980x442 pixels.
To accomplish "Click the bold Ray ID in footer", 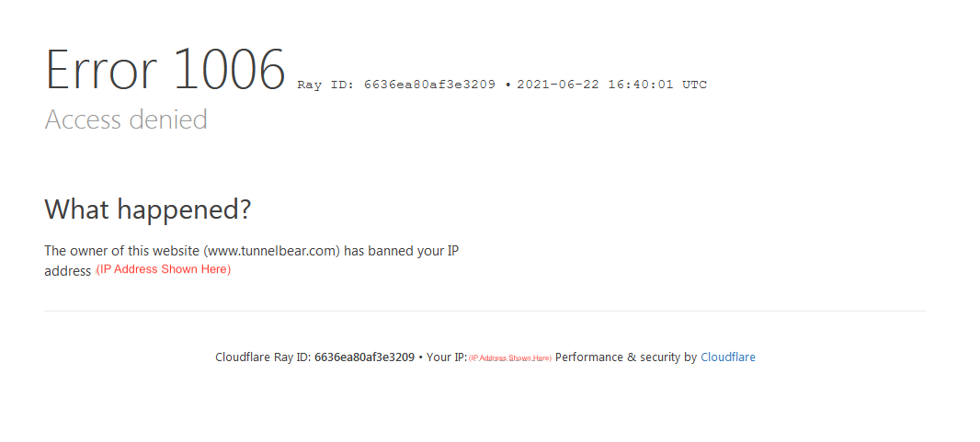I will (x=364, y=357).
